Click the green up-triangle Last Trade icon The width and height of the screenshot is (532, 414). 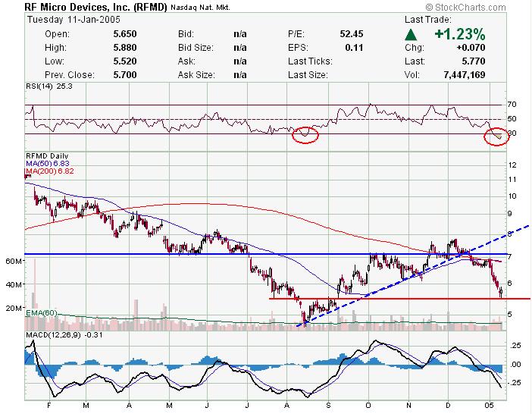click(x=411, y=35)
